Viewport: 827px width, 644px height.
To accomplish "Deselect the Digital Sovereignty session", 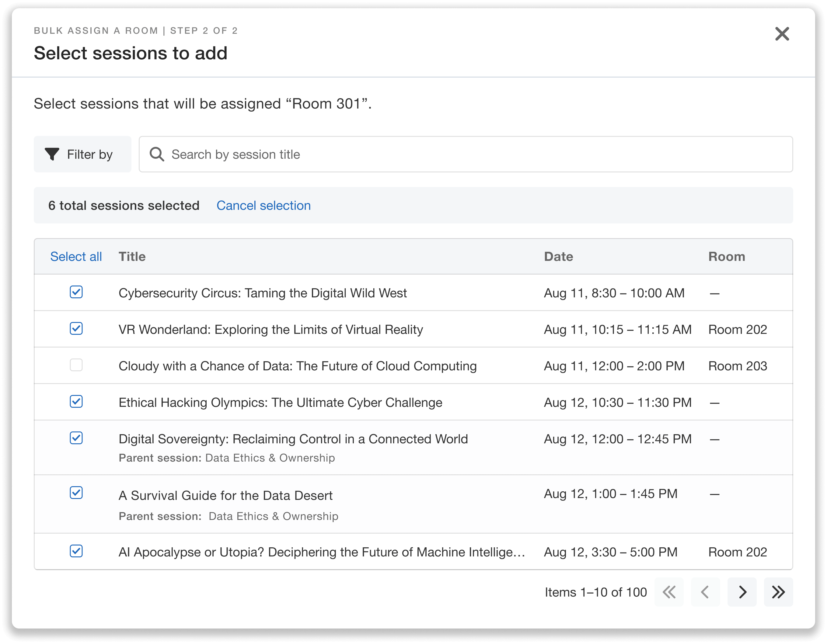I will pyautogui.click(x=76, y=438).
